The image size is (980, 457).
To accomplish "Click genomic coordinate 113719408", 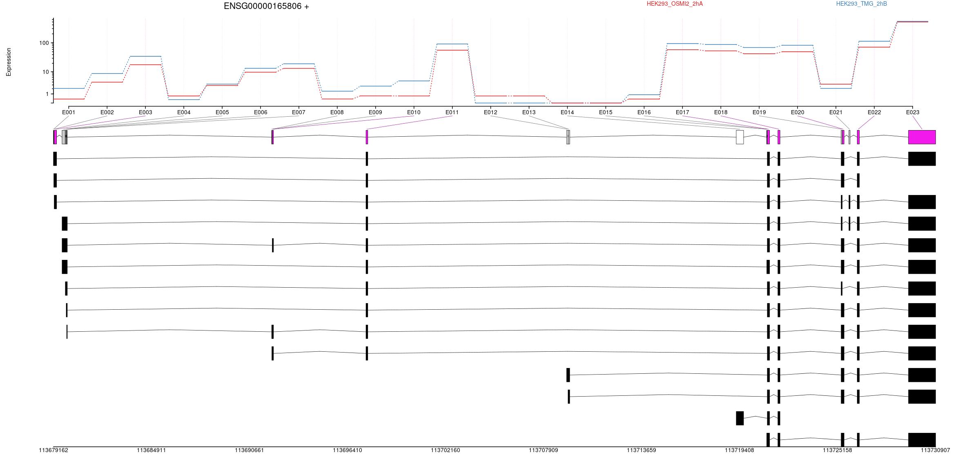I will pyautogui.click(x=739, y=450).
